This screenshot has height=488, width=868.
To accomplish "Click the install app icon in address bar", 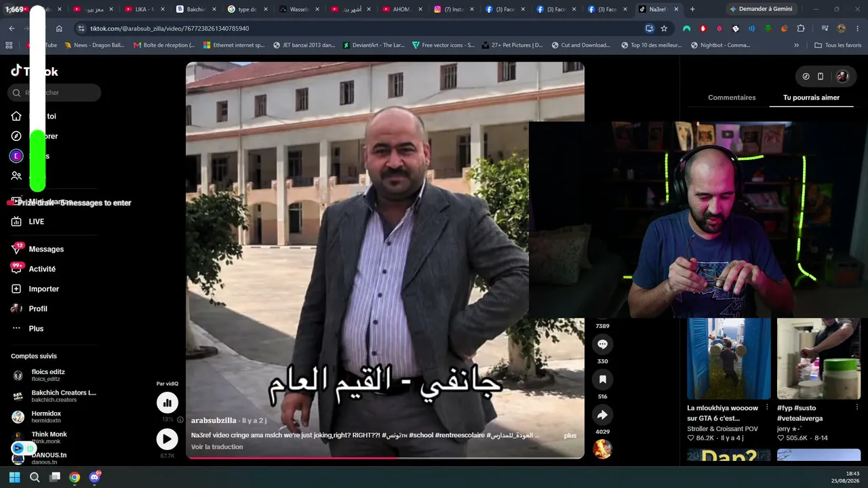I will [650, 28].
